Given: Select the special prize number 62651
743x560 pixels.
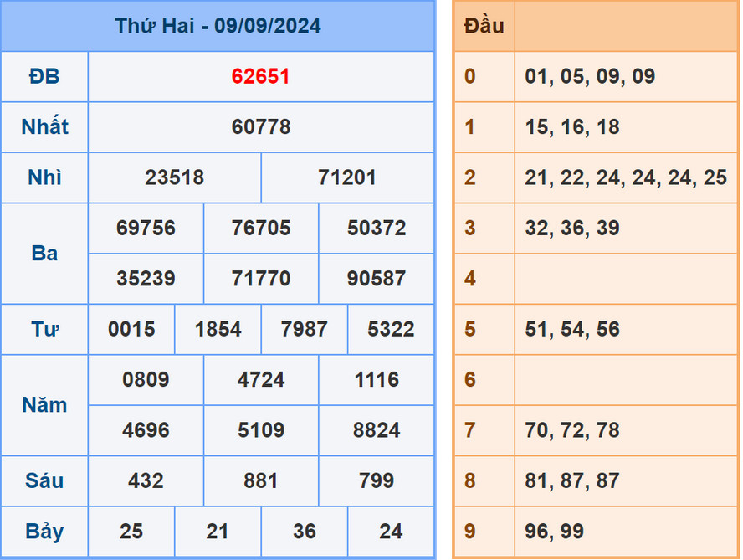Looking at the screenshot, I should pos(261,76).
